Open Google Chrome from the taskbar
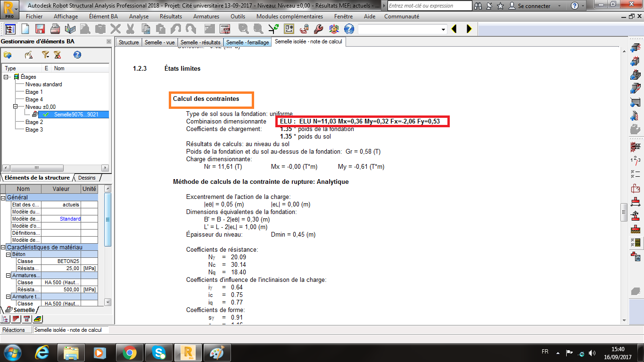Viewport: 644px width, 362px height. click(x=129, y=352)
